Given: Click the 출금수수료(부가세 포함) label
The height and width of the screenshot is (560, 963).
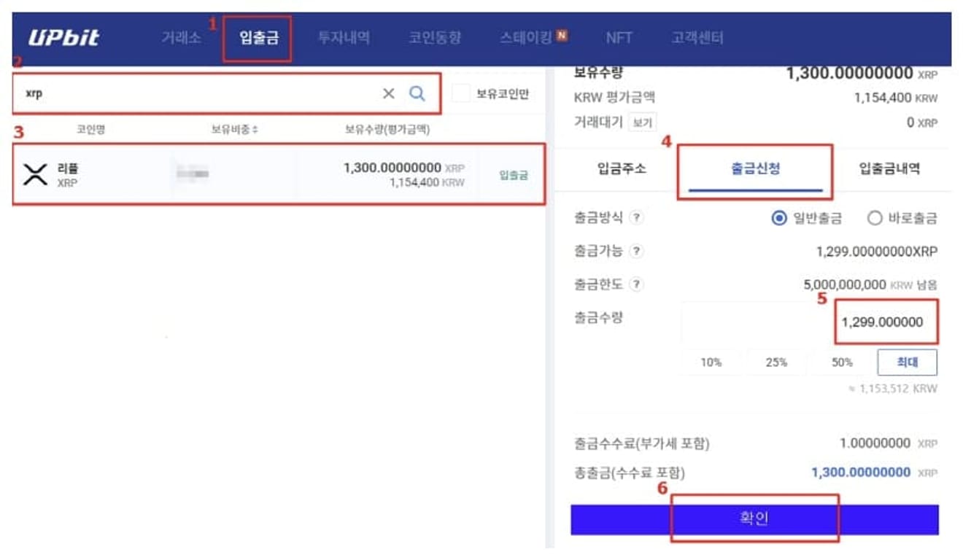Looking at the screenshot, I should [641, 443].
